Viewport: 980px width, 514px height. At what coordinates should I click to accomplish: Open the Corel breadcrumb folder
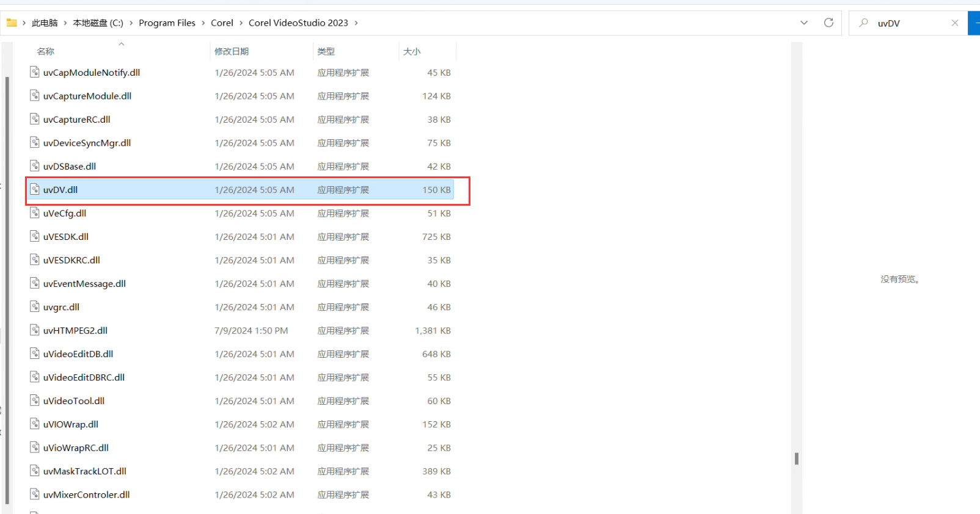(x=222, y=23)
